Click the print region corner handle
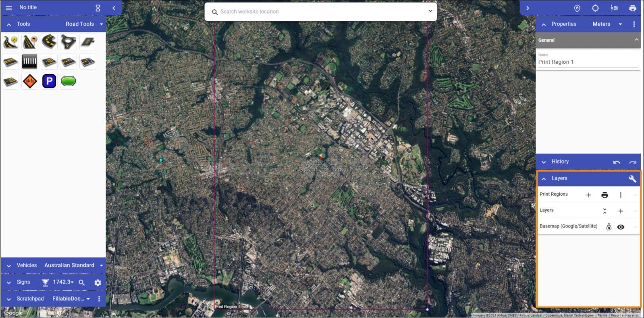The width and height of the screenshot is (644, 318). (427, 310)
